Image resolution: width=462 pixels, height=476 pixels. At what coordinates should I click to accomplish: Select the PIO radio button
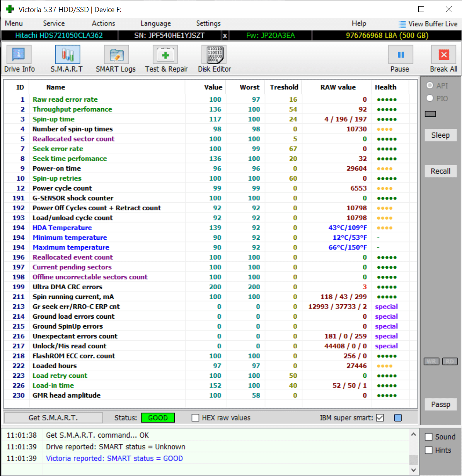point(430,98)
